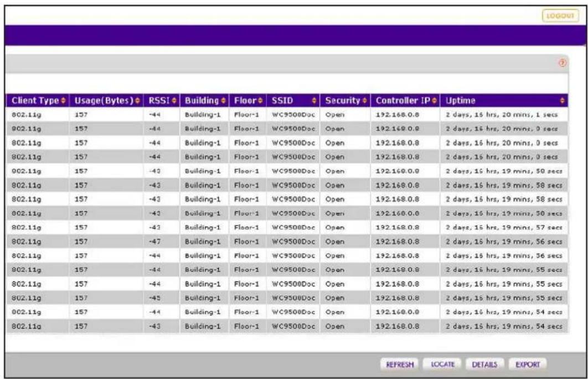
Task: Click the EXPORT button
Action: [528, 365]
